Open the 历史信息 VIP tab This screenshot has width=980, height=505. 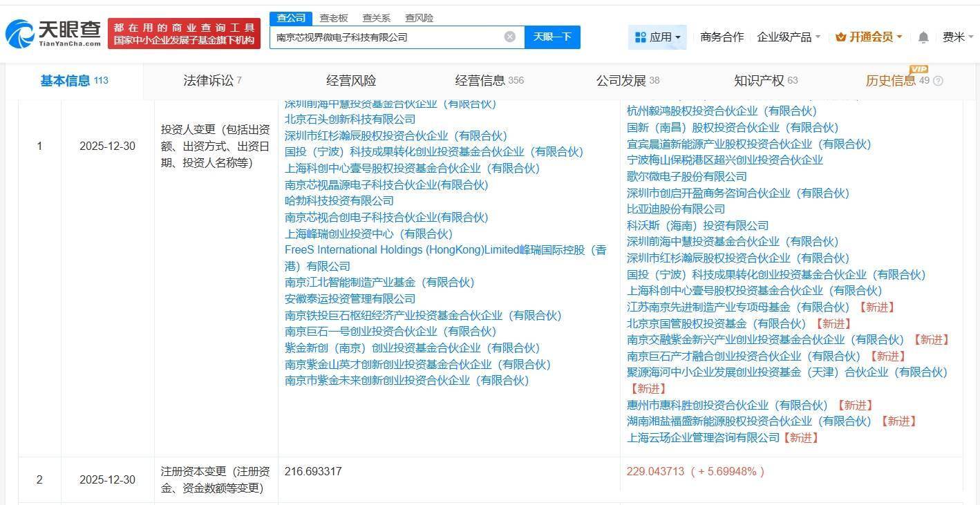tap(897, 81)
